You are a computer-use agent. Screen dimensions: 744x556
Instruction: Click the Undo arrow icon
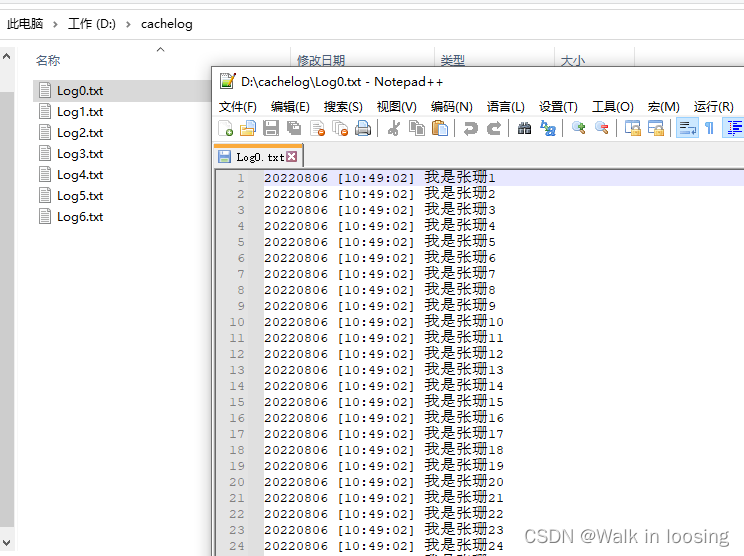pos(470,128)
